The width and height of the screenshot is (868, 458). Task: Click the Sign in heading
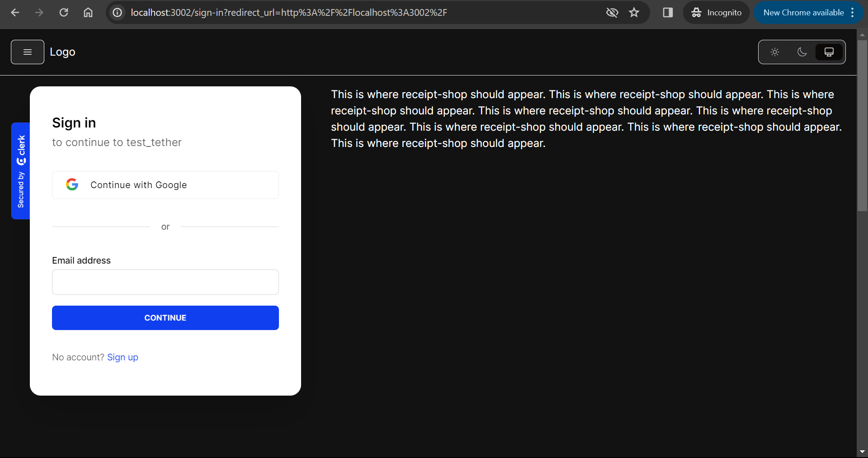click(x=74, y=123)
